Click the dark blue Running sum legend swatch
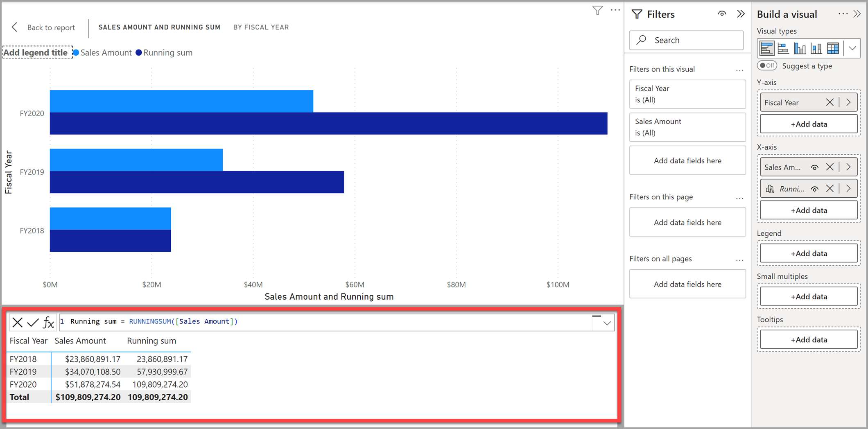The height and width of the screenshot is (429, 868). coord(139,53)
